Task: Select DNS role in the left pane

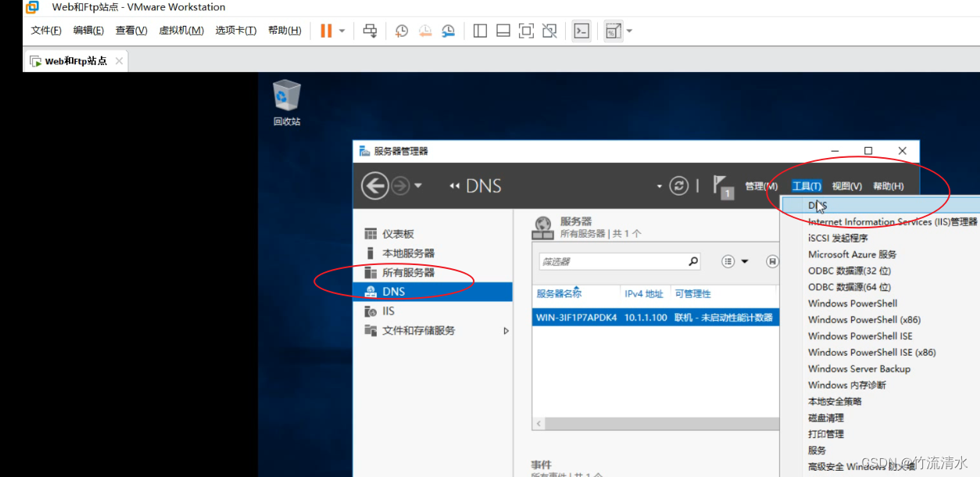Action: pyautogui.click(x=433, y=292)
